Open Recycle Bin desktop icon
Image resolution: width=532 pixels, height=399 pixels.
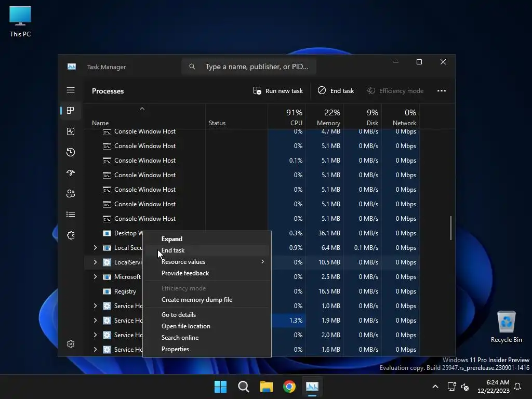point(506,327)
